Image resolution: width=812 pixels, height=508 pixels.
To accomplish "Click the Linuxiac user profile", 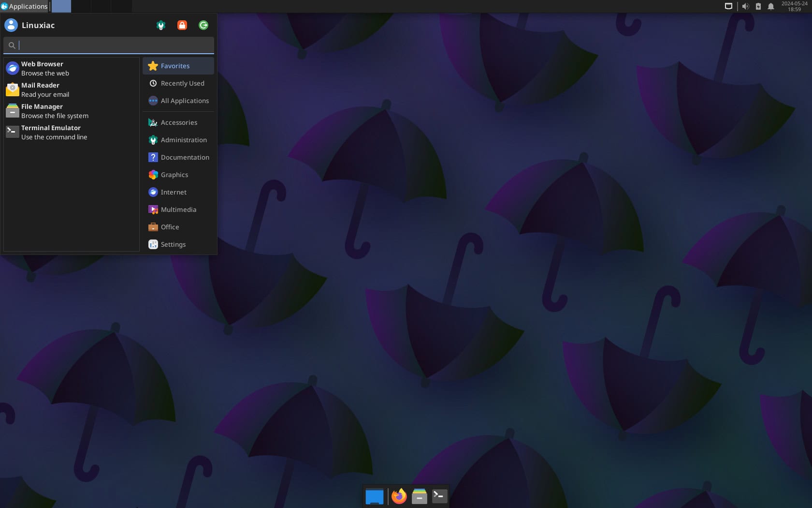I will click(37, 25).
